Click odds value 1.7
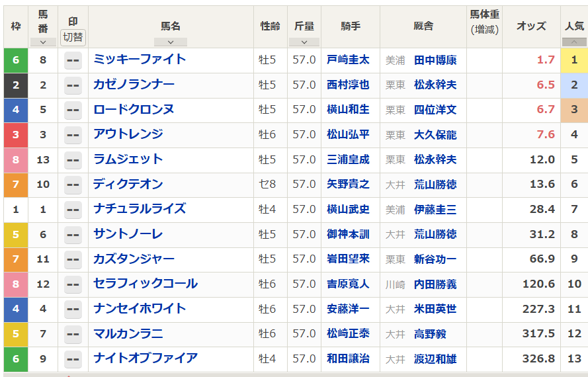588x377 pixels. (546, 60)
